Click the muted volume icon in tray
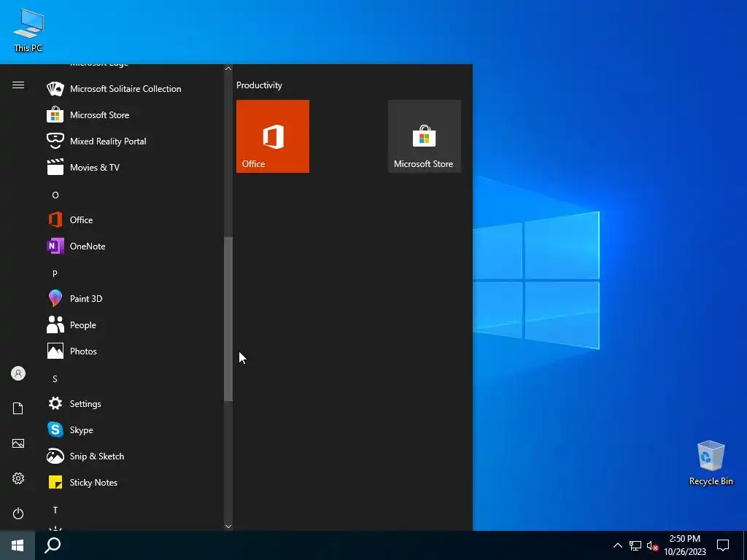Image resolution: width=747 pixels, height=560 pixels. (652, 545)
